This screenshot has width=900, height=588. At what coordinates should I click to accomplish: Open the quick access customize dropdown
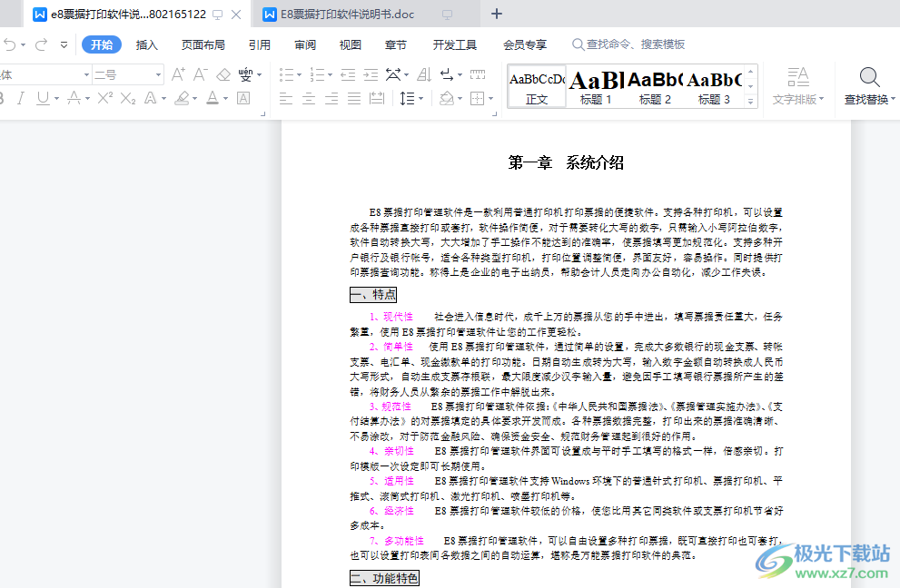point(64,44)
